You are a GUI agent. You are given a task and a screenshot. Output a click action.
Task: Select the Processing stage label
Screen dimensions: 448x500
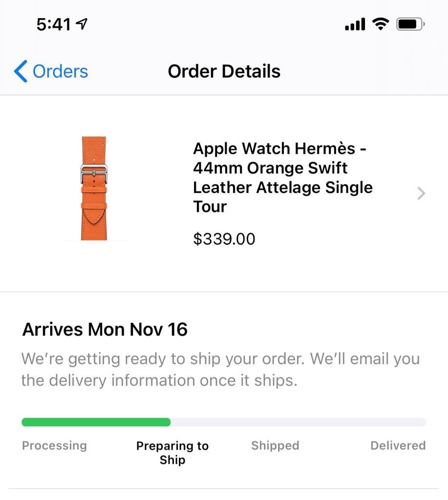click(54, 445)
